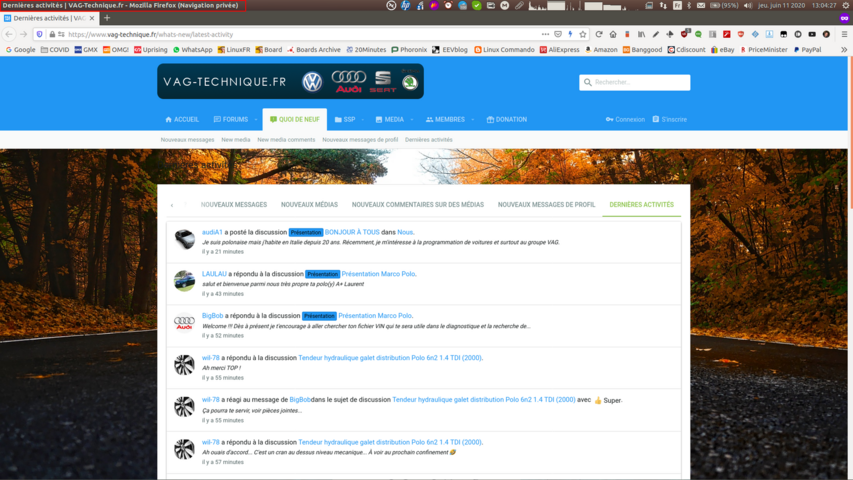The height and width of the screenshot is (480, 853).
Task: Open the Nous forum link
Action: [x=405, y=232]
